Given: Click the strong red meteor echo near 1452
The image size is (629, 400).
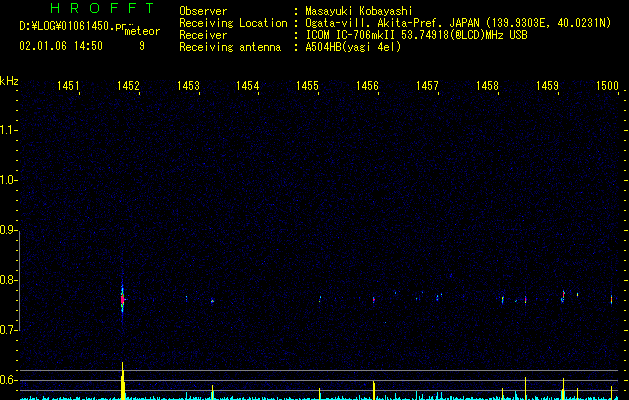Looking at the screenshot, I should pos(122,300).
